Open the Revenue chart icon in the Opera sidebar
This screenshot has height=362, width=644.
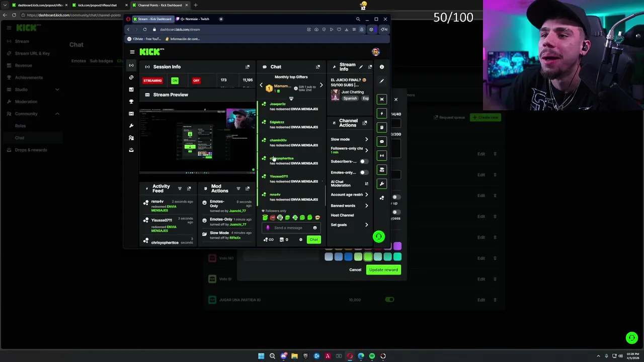click(x=131, y=89)
